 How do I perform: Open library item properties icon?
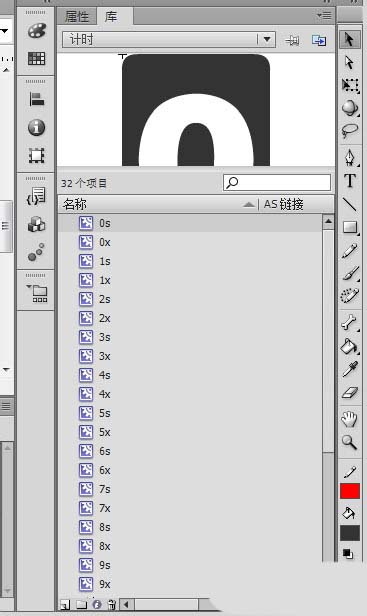coord(97,604)
